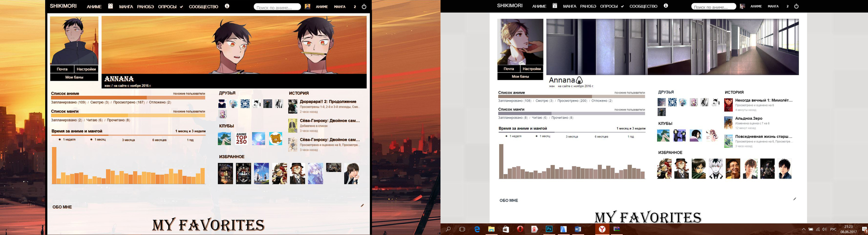The height and width of the screenshot is (235, 868).
Task: Click the orange anime list progress bar
Action: coord(128,98)
